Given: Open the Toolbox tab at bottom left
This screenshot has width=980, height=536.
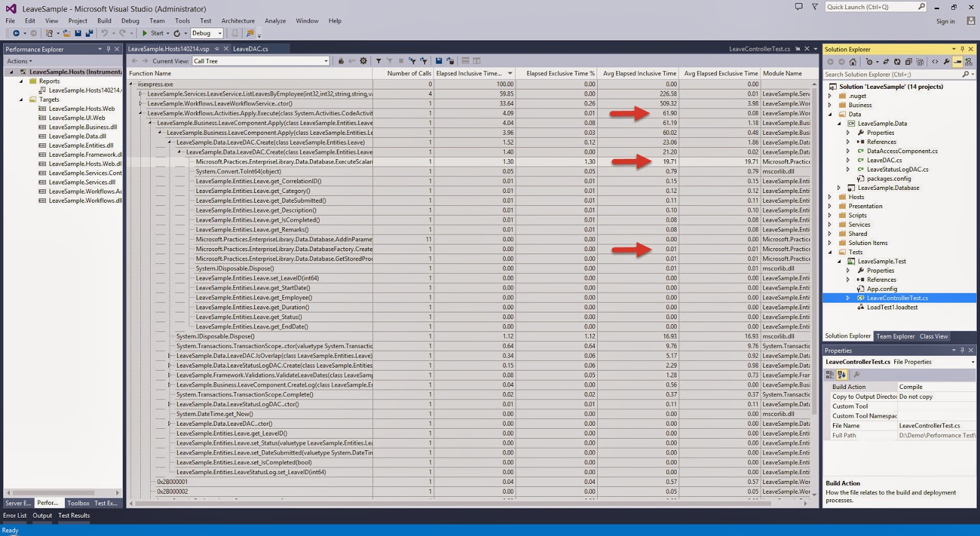Looking at the screenshot, I should (78, 504).
